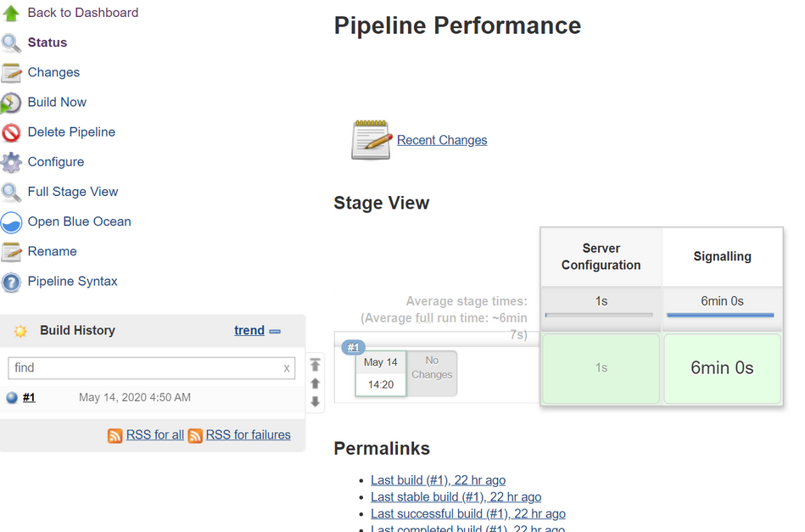Click the Recent Changes notepad icon
The width and height of the screenshot is (805, 532).
tap(371, 140)
